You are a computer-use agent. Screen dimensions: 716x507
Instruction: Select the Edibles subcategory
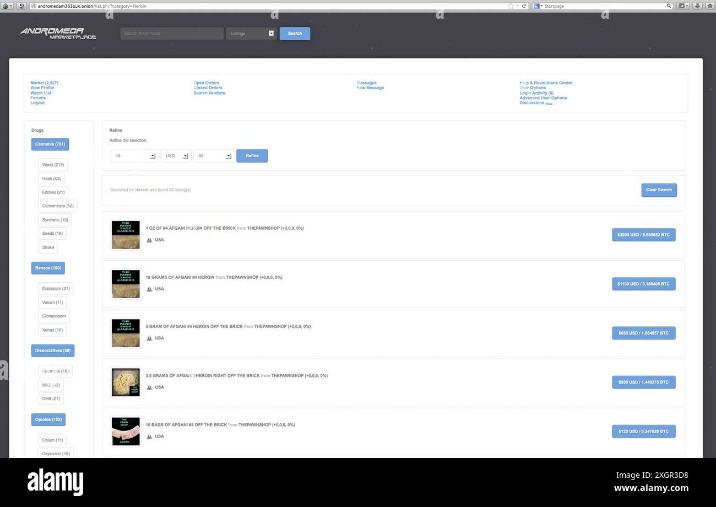(x=53, y=192)
